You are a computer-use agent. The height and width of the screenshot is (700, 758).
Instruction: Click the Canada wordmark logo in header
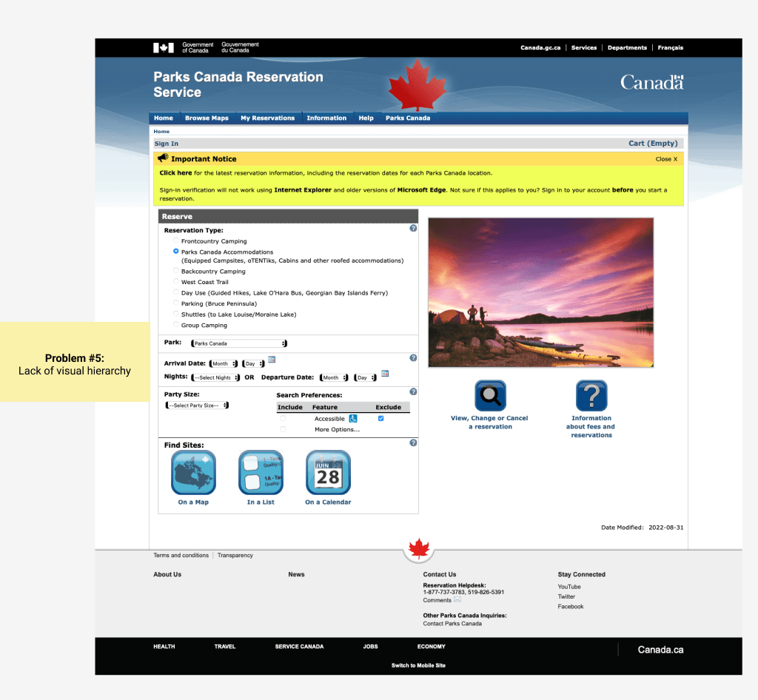pyautogui.click(x=651, y=82)
